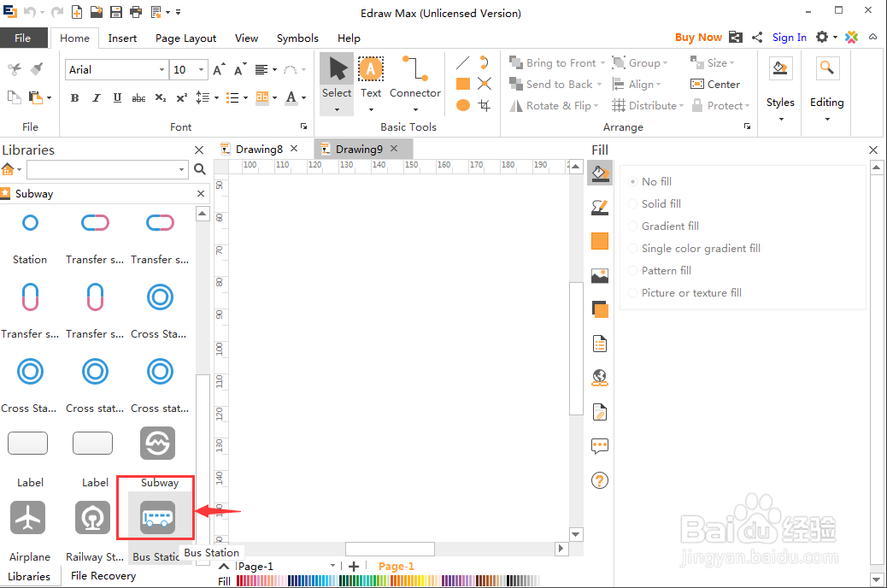Increase font size with grow icon

(219, 69)
